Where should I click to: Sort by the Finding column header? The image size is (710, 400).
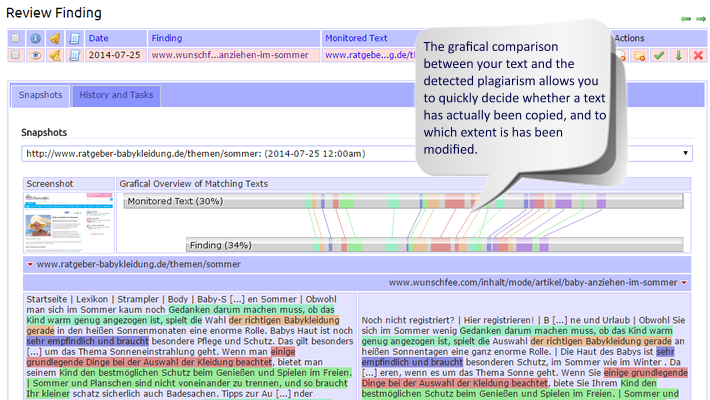point(167,39)
